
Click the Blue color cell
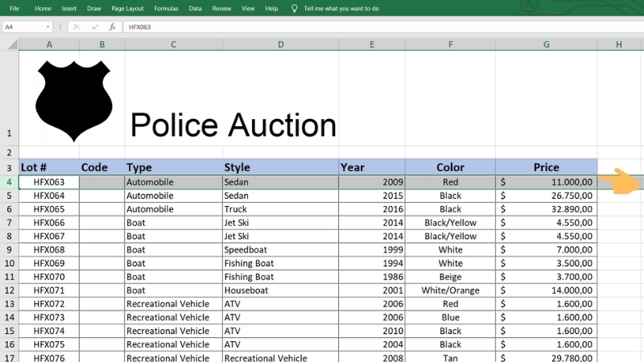450,317
